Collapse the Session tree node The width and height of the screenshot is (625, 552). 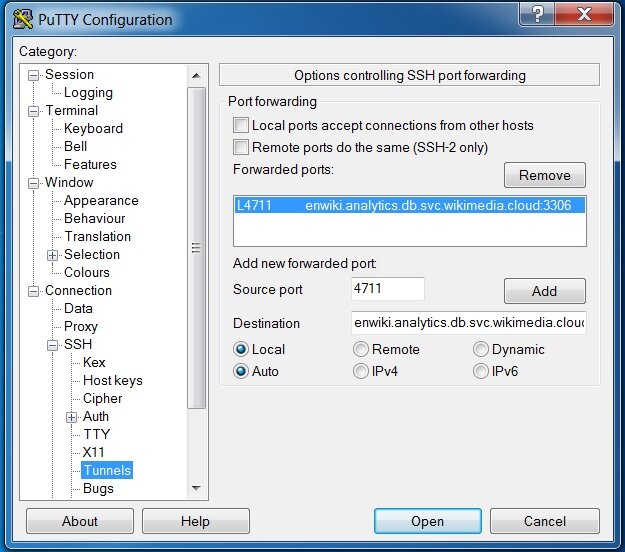coord(34,75)
